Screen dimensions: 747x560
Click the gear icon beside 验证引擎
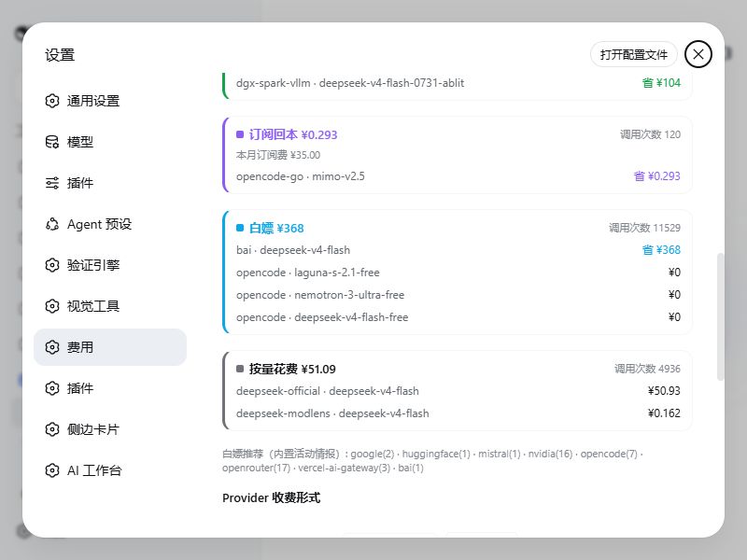pyautogui.click(x=52, y=265)
